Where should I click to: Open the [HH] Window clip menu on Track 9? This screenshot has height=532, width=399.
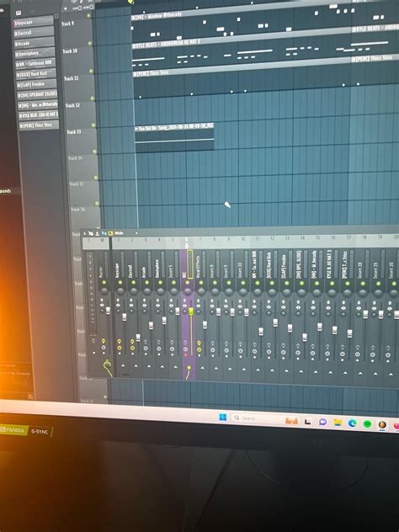click(x=133, y=18)
